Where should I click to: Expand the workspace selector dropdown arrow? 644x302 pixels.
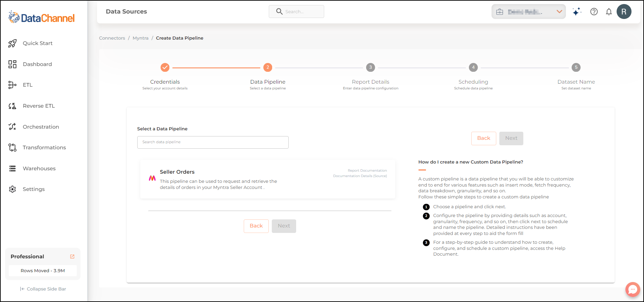coord(559,12)
